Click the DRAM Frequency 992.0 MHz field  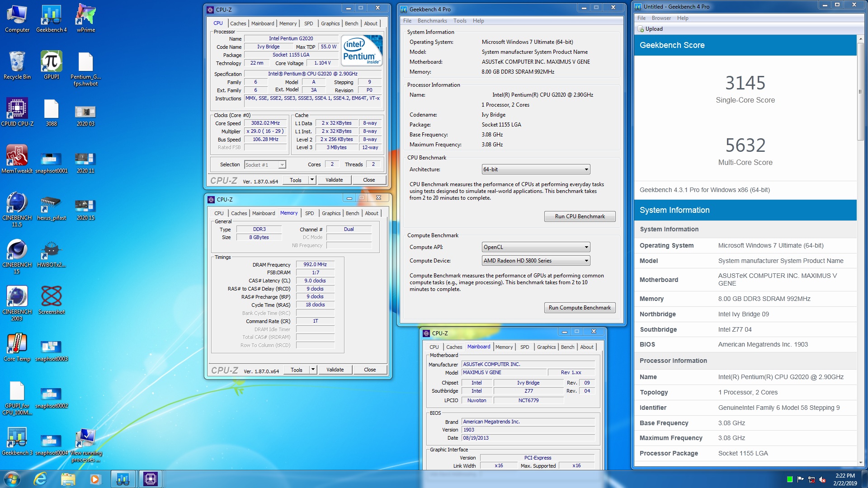315,264
